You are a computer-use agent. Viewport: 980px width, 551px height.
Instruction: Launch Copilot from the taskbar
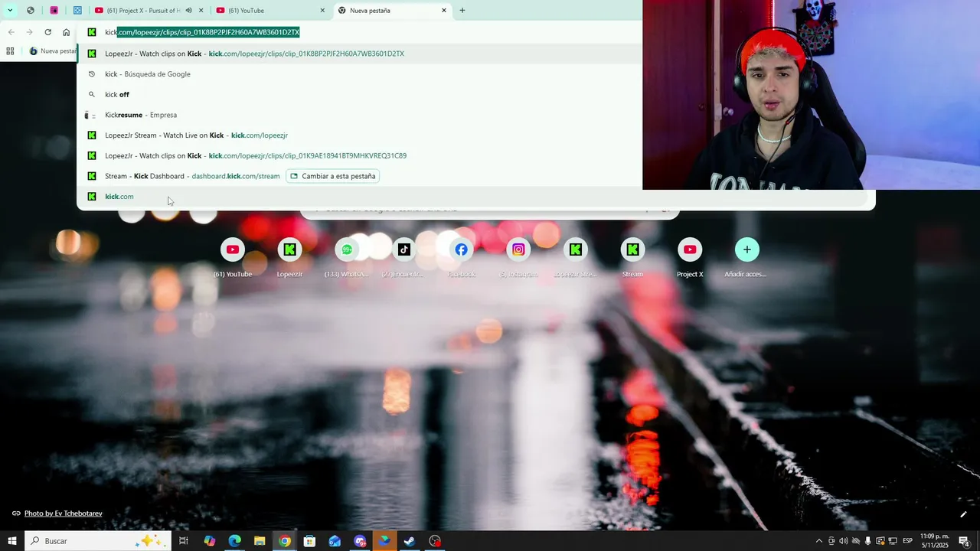coord(209,541)
